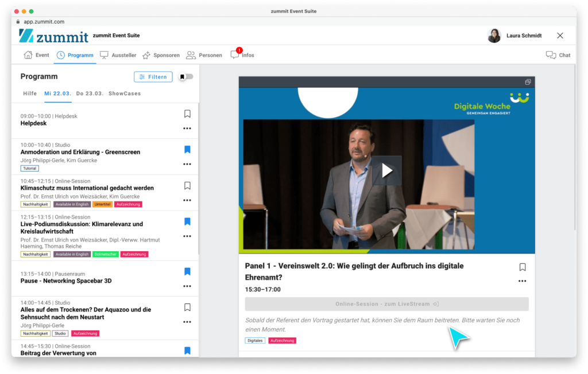
Task: Click the pop-out window icon above video
Action: 528,82
